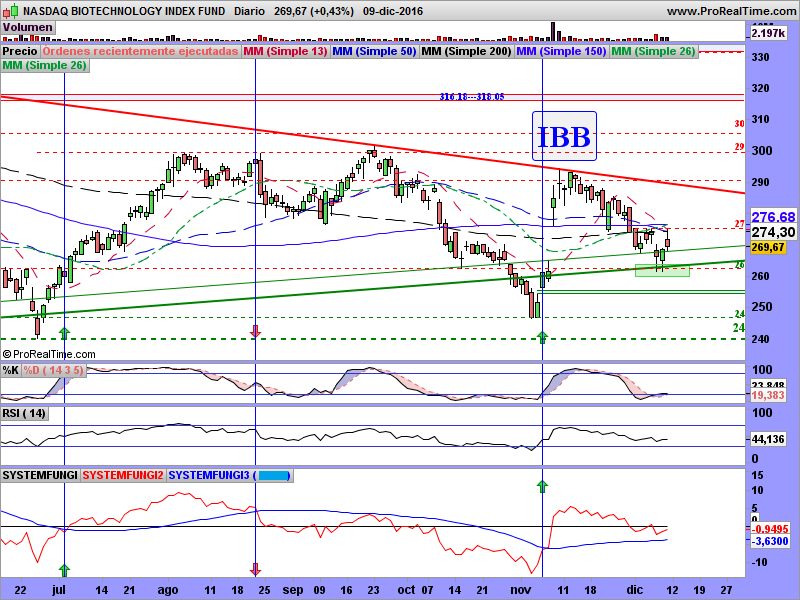Click the oct label on the date axis
The height and width of the screenshot is (600, 800).
pos(407,590)
